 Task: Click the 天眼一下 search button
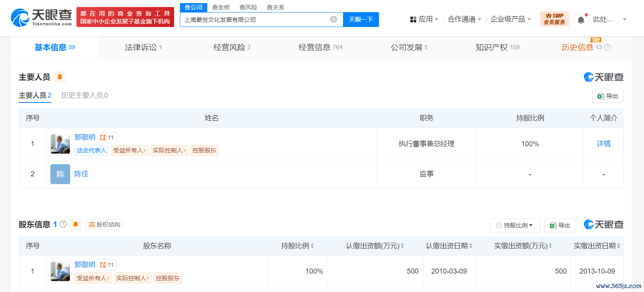point(361,20)
